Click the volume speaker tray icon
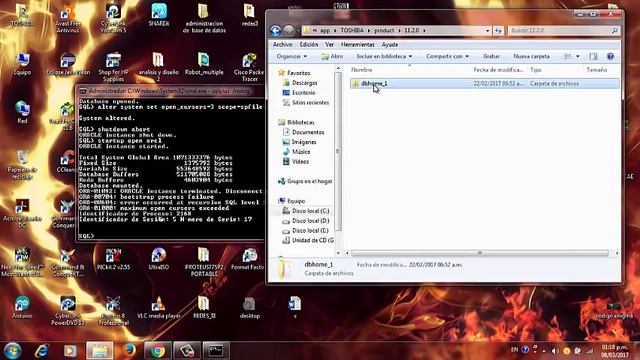 point(555,351)
